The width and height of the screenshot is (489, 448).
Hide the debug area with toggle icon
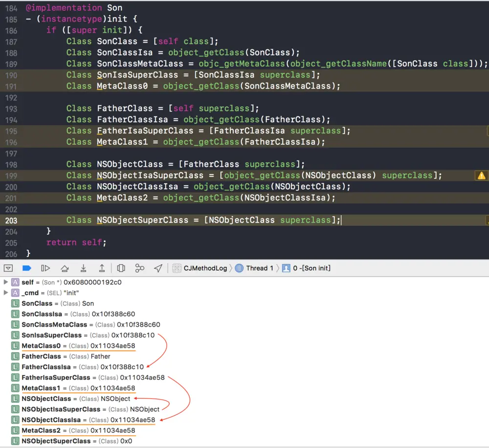(8, 268)
